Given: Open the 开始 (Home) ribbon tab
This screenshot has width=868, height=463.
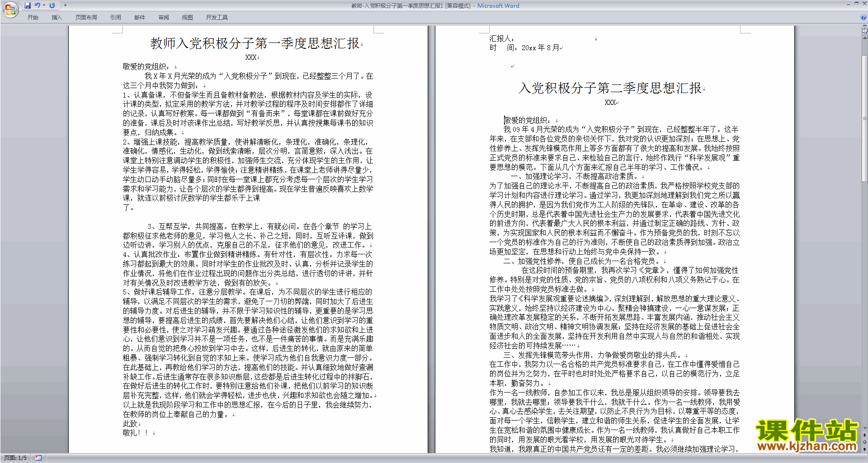Looking at the screenshot, I should coord(33,17).
